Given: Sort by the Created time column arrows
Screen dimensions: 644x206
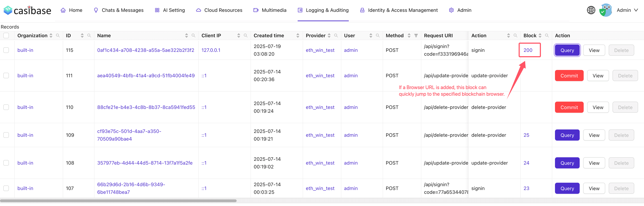Looking at the screenshot, I should click(298, 35).
